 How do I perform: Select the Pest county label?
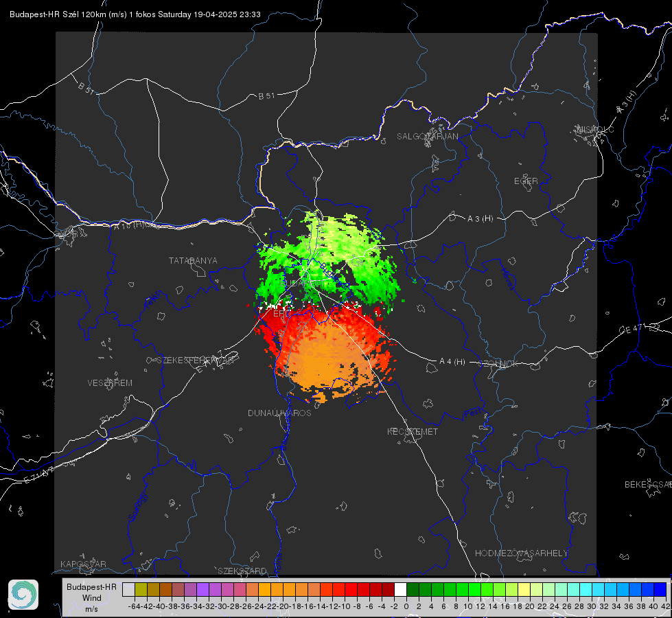[473, 413]
